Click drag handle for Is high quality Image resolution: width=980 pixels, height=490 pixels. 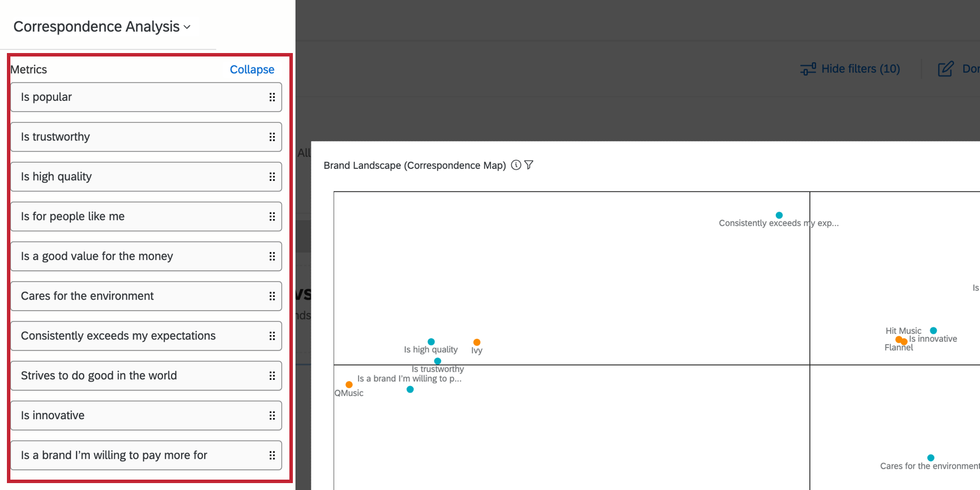pyautogui.click(x=272, y=177)
